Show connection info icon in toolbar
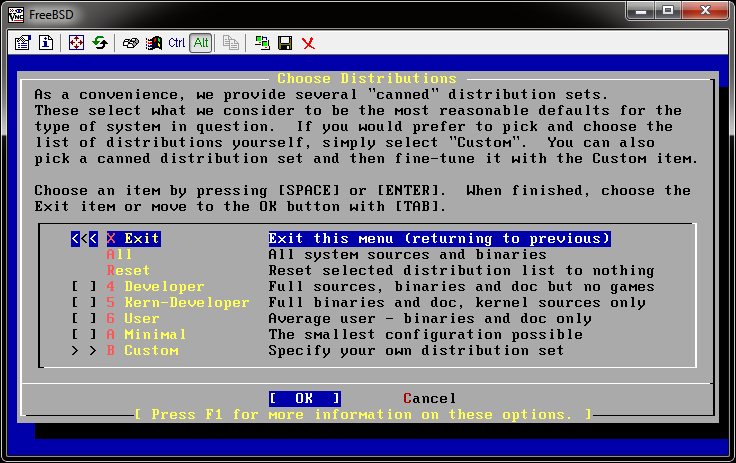The image size is (736, 463). (46, 43)
